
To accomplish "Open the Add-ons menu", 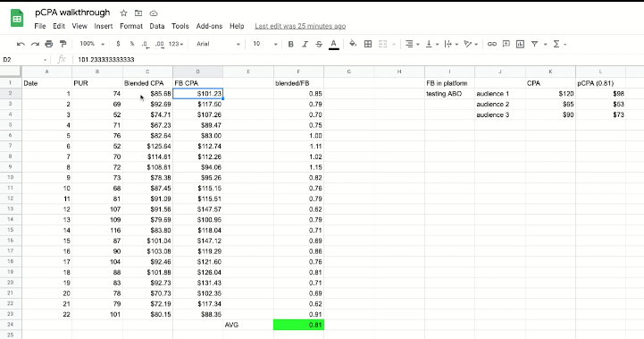I will click(x=209, y=26).
